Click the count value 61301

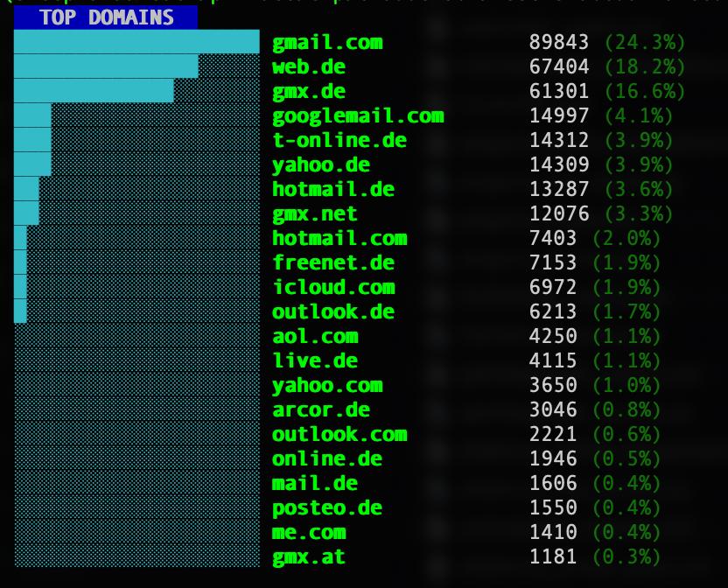coord(559,92)
